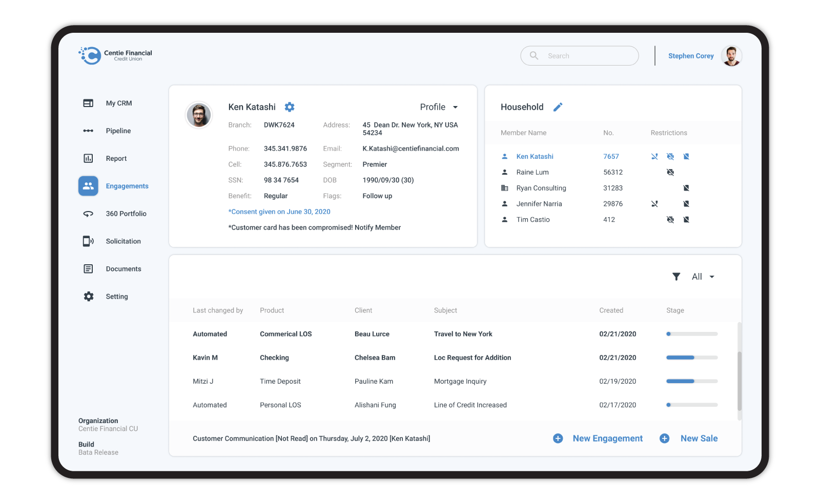Click Tim Castio's no-card restriction icon
Screen dimensions: 820x504
tap(686, 220)
